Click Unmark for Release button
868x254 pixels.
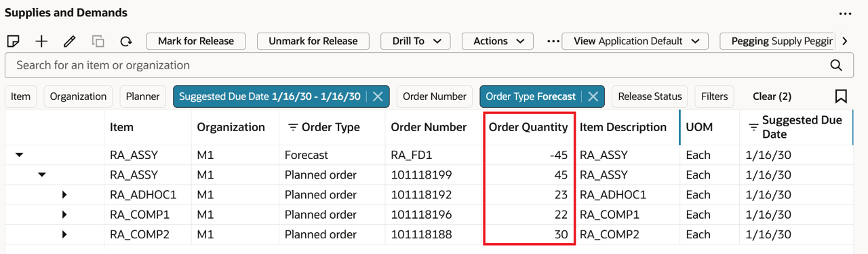[313, 41]
